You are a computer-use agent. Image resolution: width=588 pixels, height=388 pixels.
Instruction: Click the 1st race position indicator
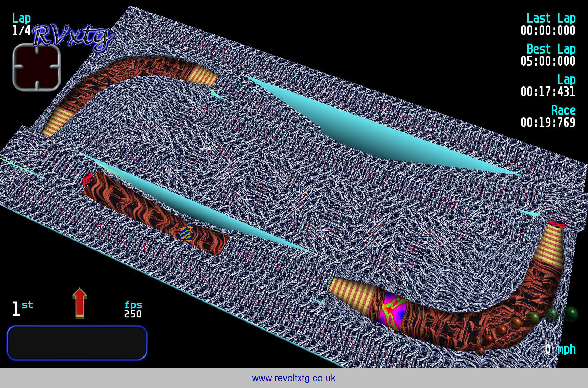click(22, 309)
